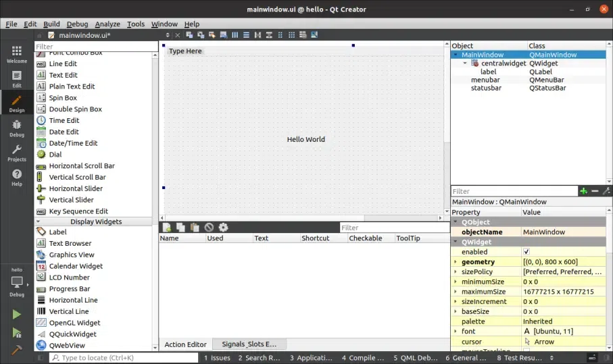Click Delete action icon in Action Editor
The width and height of the screenshot is (613, 364).
click(209, 228)
